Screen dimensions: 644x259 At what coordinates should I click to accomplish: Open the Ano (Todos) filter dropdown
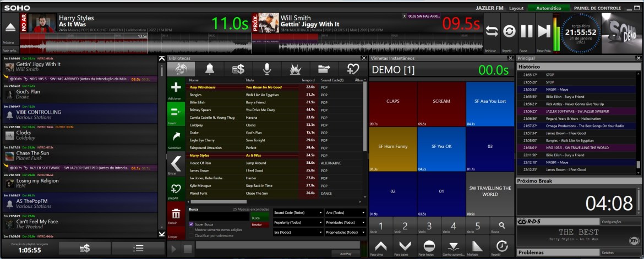tap(345, 213)
